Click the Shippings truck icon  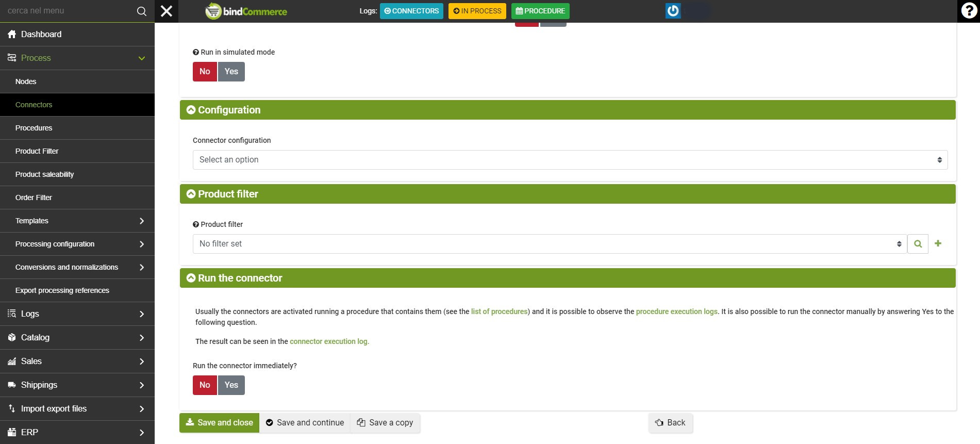(12, 385)
